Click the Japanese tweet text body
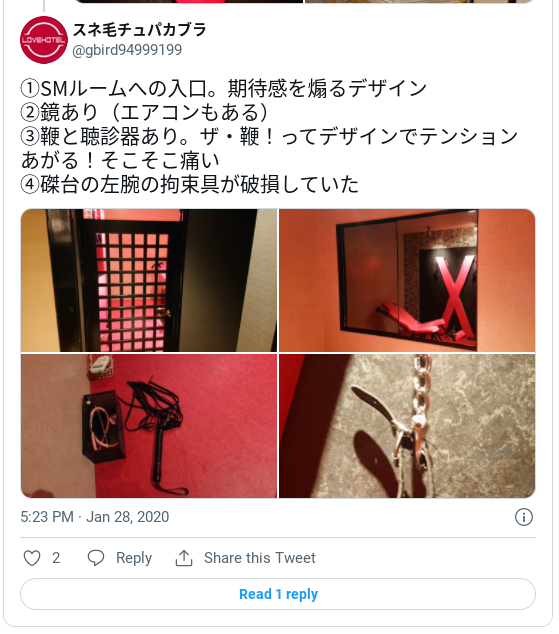Image resolution: width=559 pixels, height=634 pixels. (x=269, y=136)
